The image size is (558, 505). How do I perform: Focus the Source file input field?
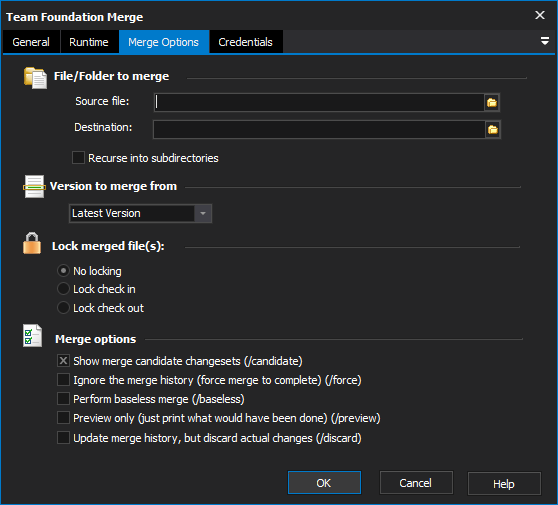tap(319, 102)
